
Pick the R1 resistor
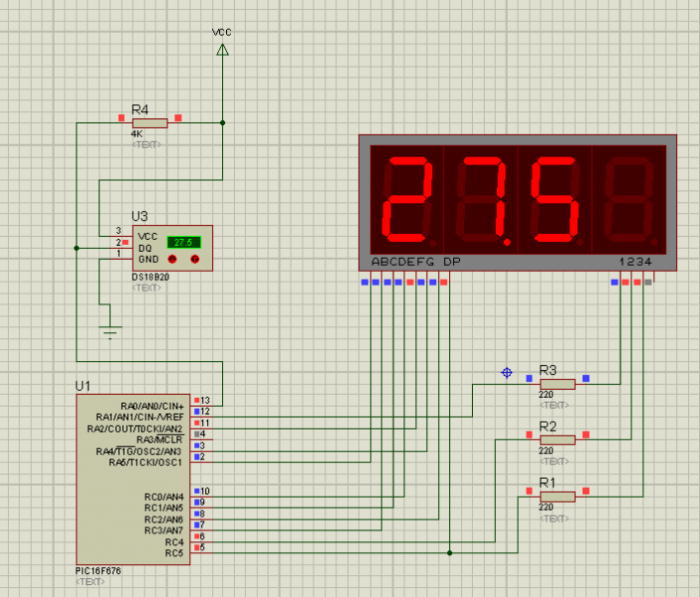tap(557, 495)
